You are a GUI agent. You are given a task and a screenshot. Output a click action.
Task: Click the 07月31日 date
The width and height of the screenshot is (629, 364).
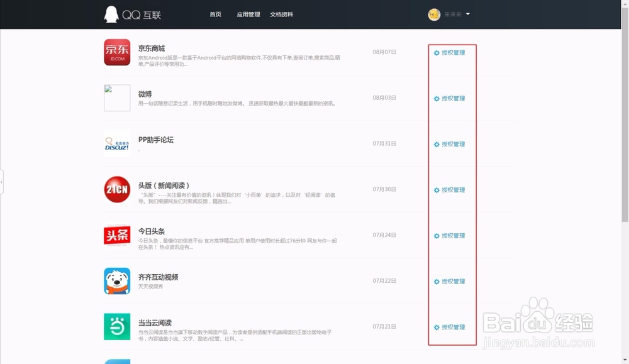pos(384,143)
